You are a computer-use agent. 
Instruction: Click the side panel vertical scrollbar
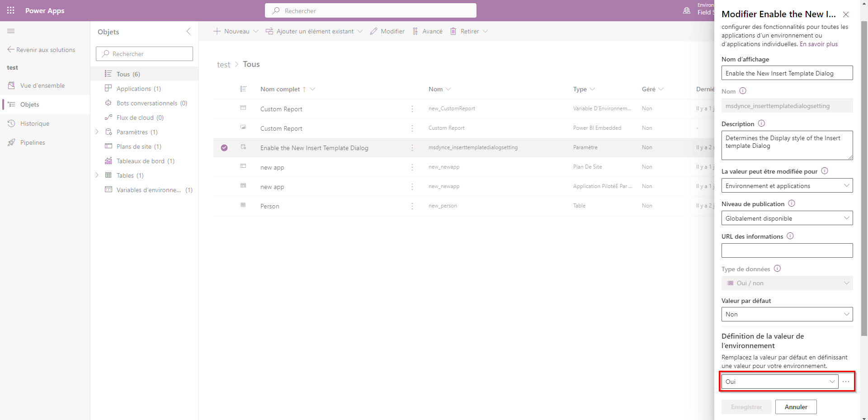click(864, 178)
